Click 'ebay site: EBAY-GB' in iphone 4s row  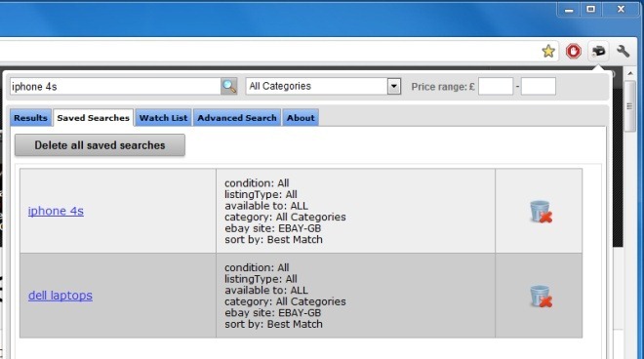[272, 228]
